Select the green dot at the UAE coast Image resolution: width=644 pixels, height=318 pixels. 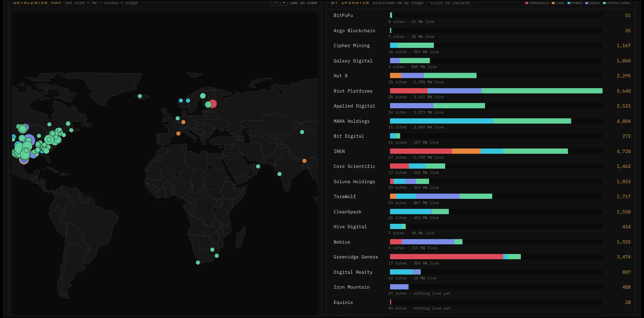click(258, 166)
